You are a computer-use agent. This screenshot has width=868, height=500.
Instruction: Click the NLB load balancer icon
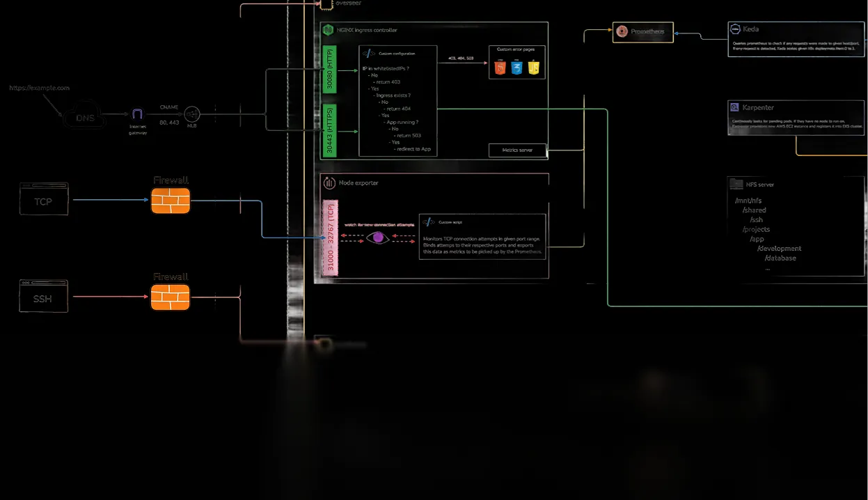[192, 114]
